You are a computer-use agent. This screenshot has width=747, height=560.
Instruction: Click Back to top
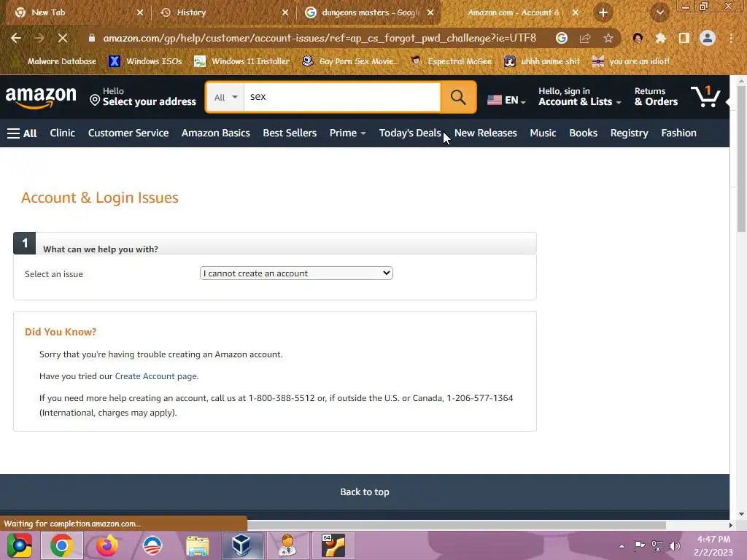[x=365, y=492]
